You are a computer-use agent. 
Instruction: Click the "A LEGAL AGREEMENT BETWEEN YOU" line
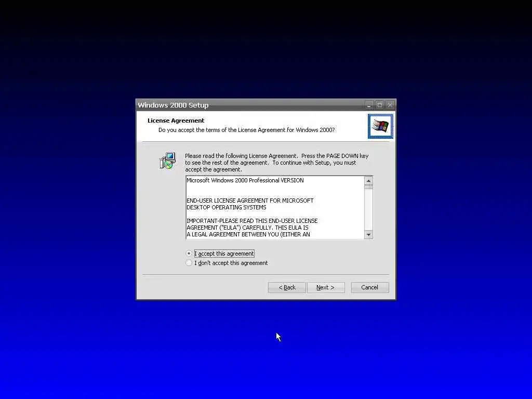tap(248, 234)
